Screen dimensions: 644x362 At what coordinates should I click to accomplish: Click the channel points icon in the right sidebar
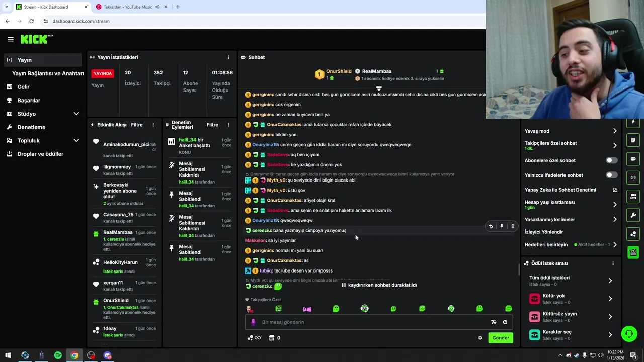tap(633, 234)
